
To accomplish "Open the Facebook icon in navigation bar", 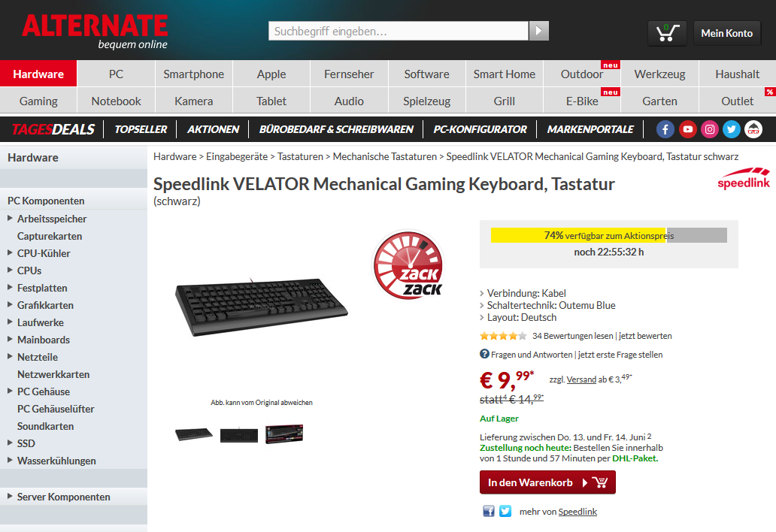I will pyautogui.click(x=665, y=129).
